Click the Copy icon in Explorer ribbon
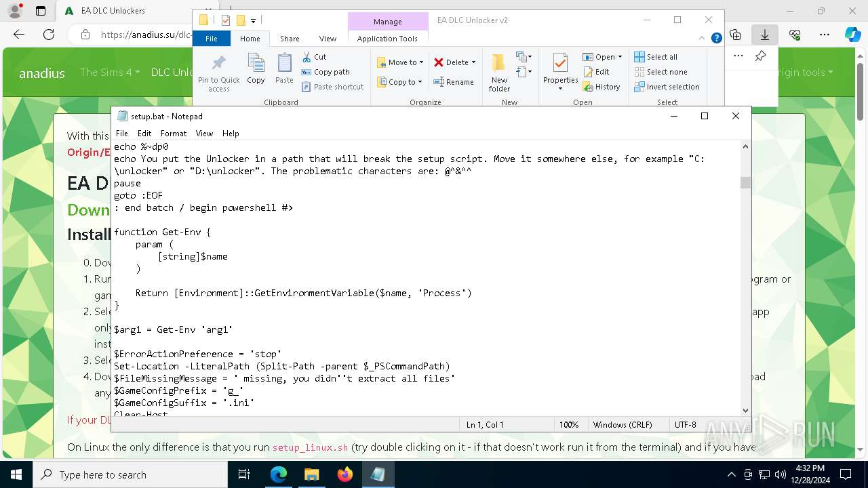 pyautogui.click(x=256, y=68)
